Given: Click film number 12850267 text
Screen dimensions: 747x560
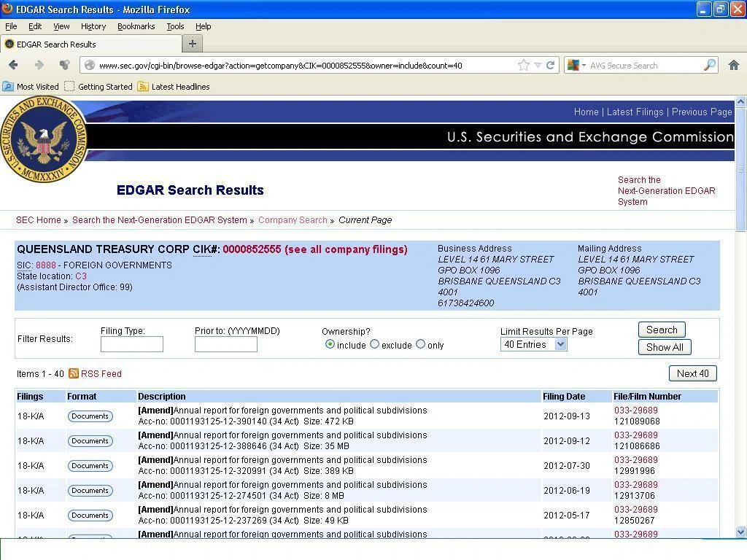Looking at the screenshot, I should coord(634,521).
